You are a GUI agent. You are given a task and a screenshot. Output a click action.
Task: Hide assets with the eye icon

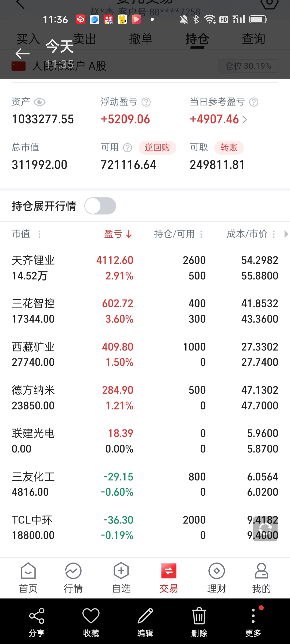(39, 102)
